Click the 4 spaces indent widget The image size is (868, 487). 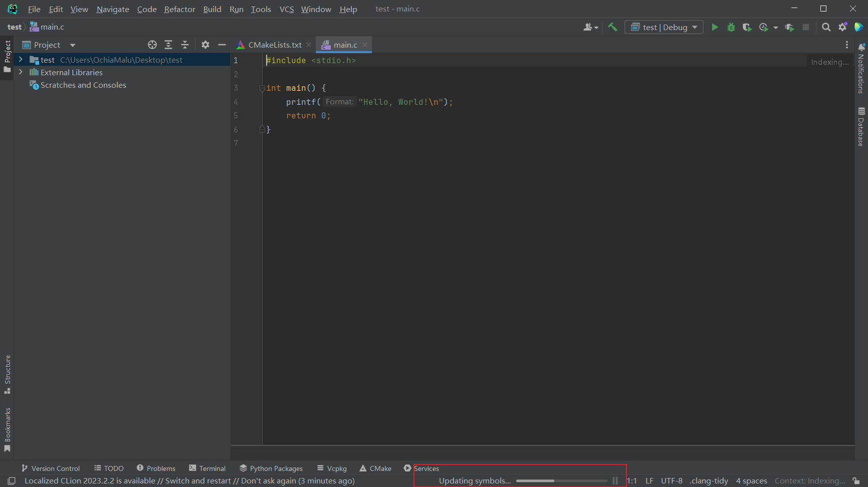point(751,480)
